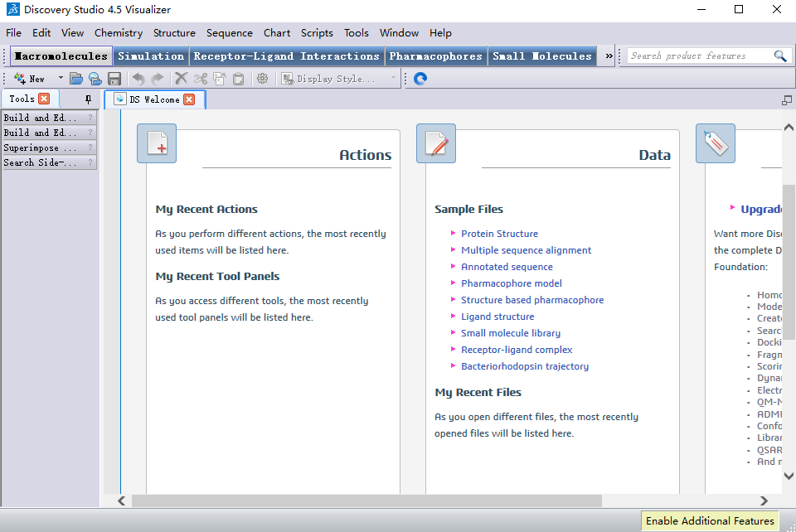Click the price tag icon
This screenshot has height=532, width=796.
click(x=716, y=143)
